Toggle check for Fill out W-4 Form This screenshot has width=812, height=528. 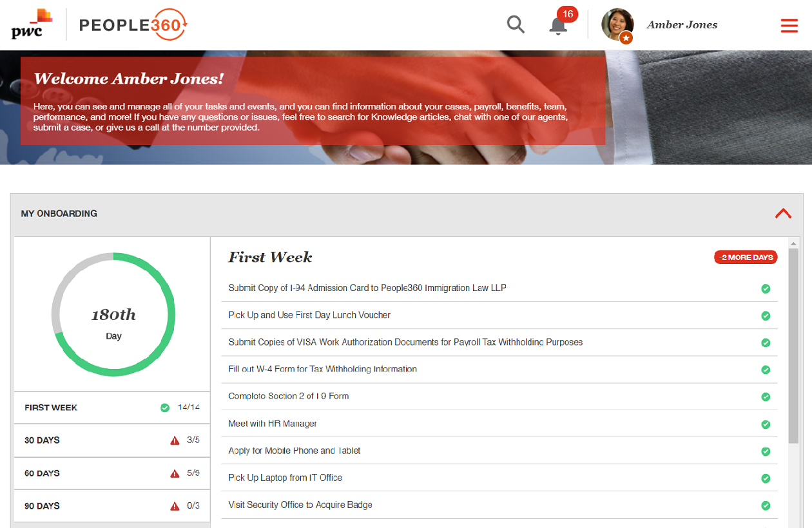[766, 370]
